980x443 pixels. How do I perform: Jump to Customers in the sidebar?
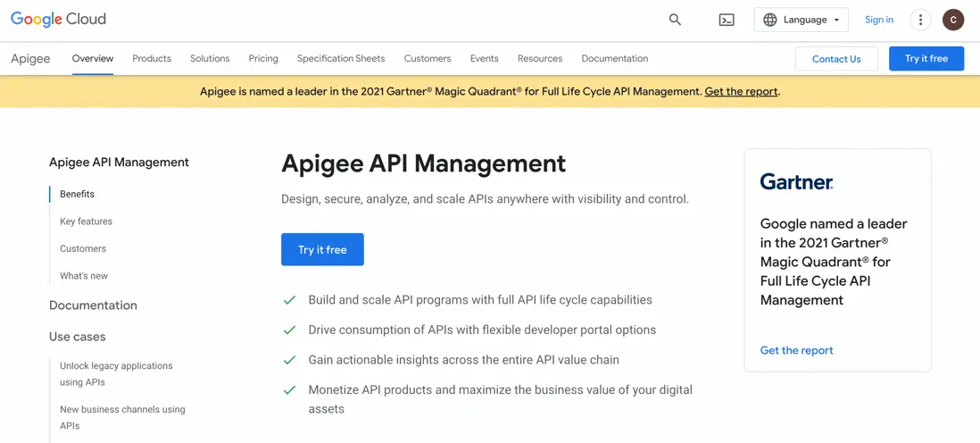coord(83,248)
